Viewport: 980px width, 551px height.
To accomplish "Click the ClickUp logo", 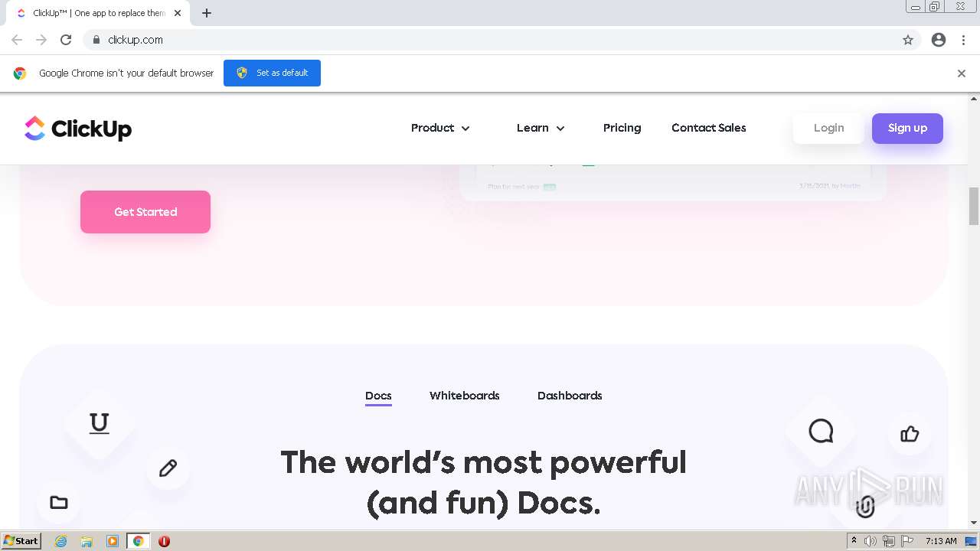I will [x=78, y=129].
